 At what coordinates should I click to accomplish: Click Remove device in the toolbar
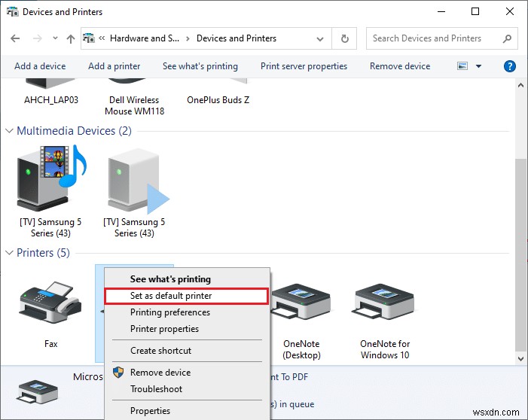point(400,66)
